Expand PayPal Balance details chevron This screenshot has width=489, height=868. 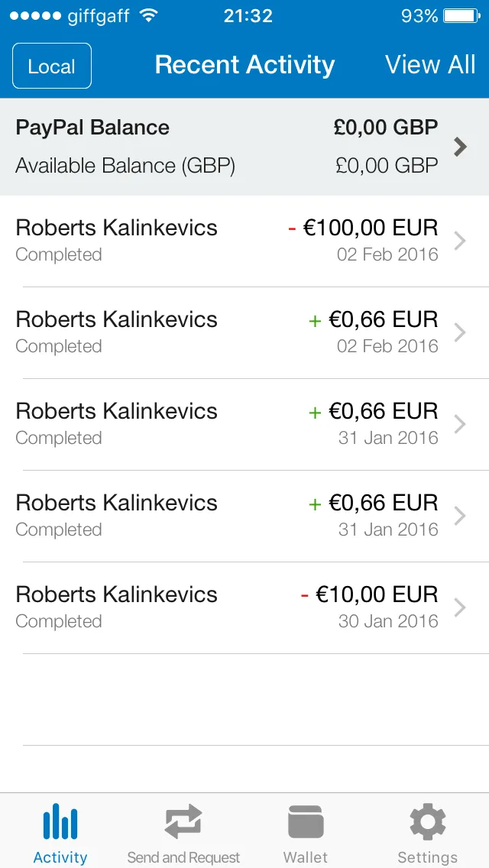click(460, 147)
